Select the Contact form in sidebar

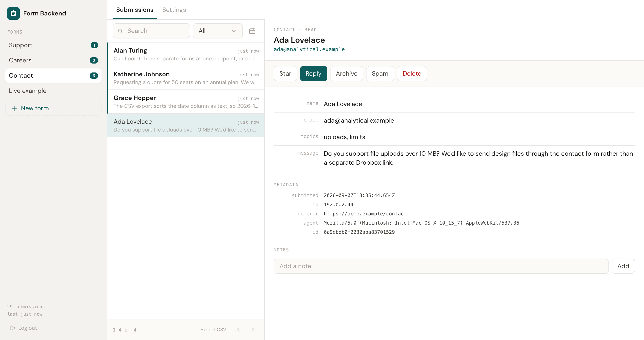tap(53, 76)
